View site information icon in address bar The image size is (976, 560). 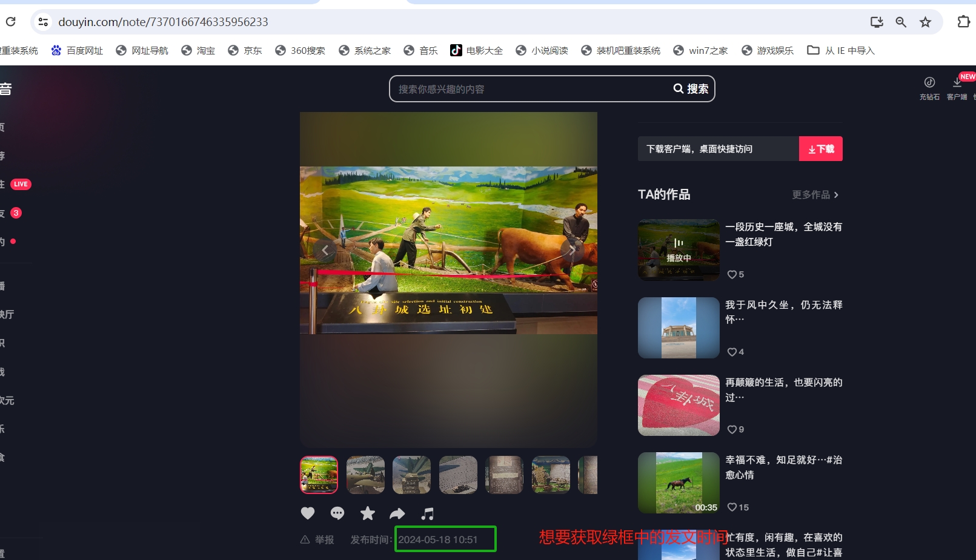coord(43,22)
